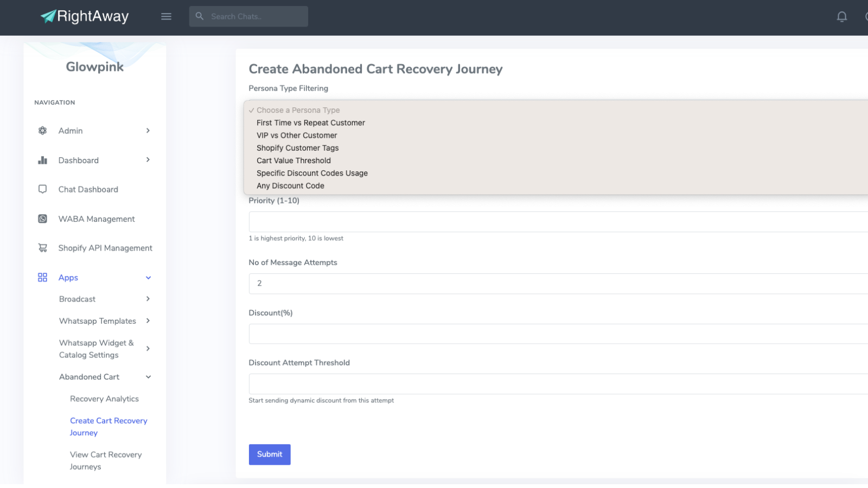Click the WABA Management phone icon
868x488 pixels.
pyautogui.click(x=42, y=219)
